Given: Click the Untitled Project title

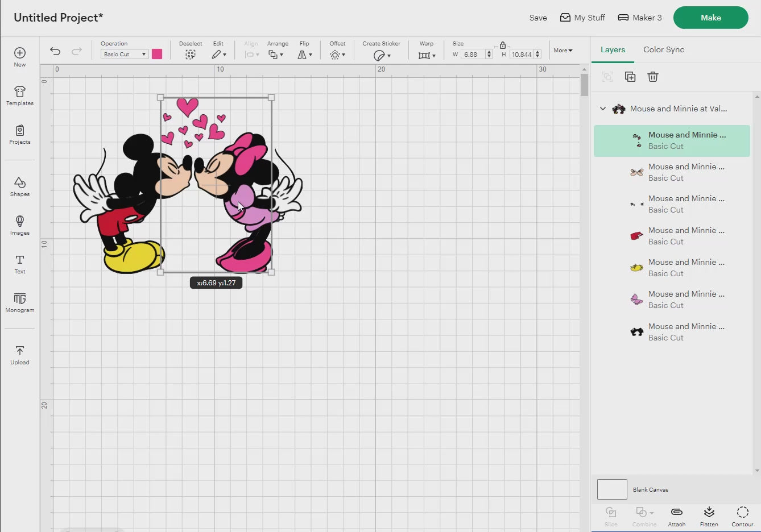Looking at the screenshot, I should [58, 18].
